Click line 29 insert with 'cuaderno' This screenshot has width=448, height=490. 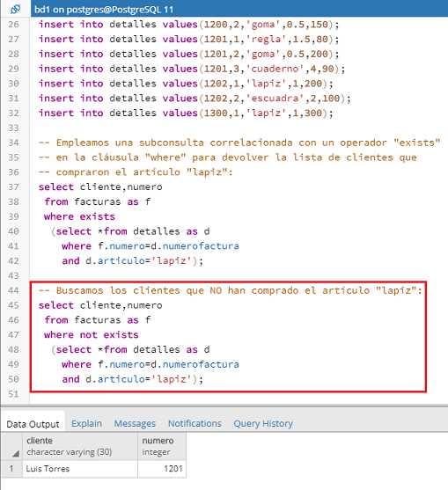tap(192, 69)
